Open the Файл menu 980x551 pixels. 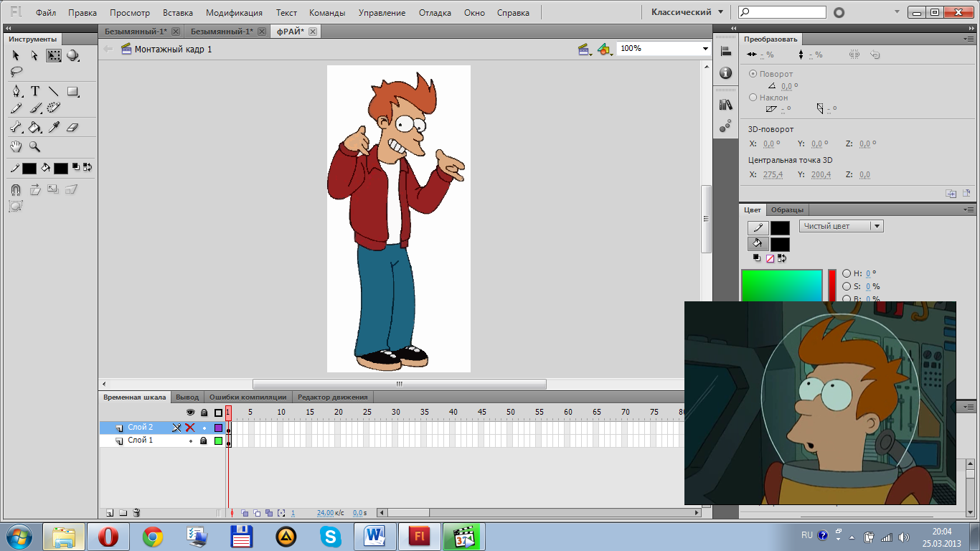(x=46, y=13)
